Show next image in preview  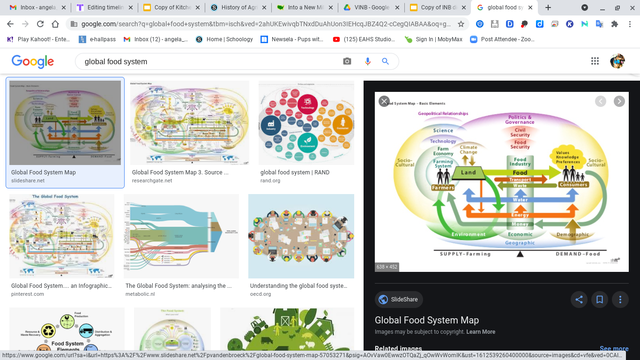click(x=619, y=101)
